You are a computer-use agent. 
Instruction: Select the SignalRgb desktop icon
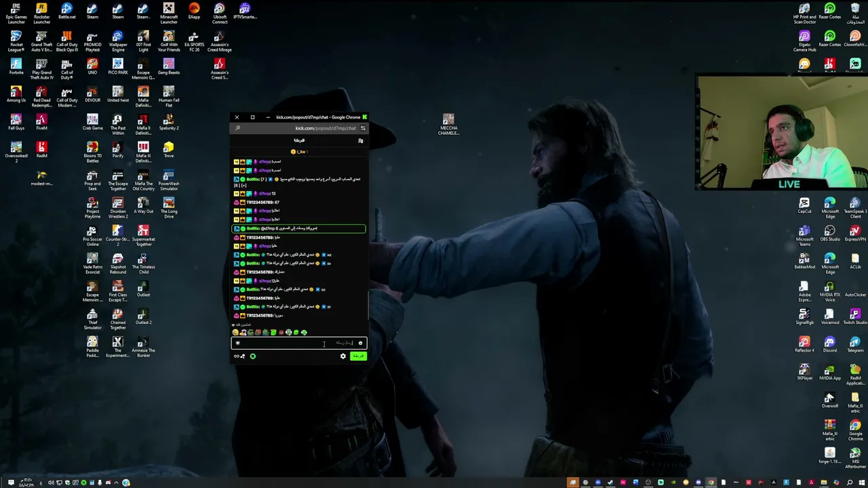tap(804, 317)
